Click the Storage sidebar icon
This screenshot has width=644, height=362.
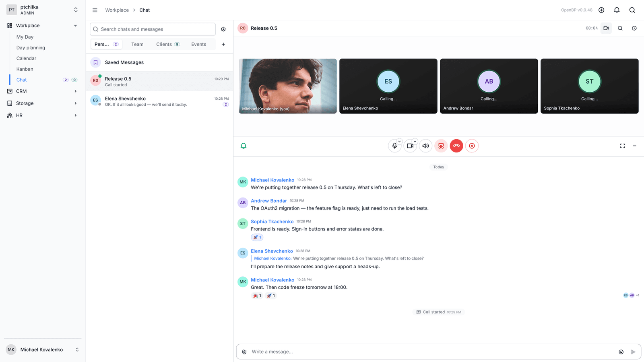coord(10,103)
